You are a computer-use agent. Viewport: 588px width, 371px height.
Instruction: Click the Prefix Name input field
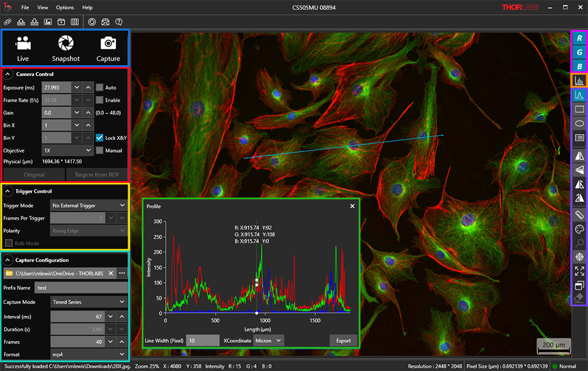(x=81, y=288)
